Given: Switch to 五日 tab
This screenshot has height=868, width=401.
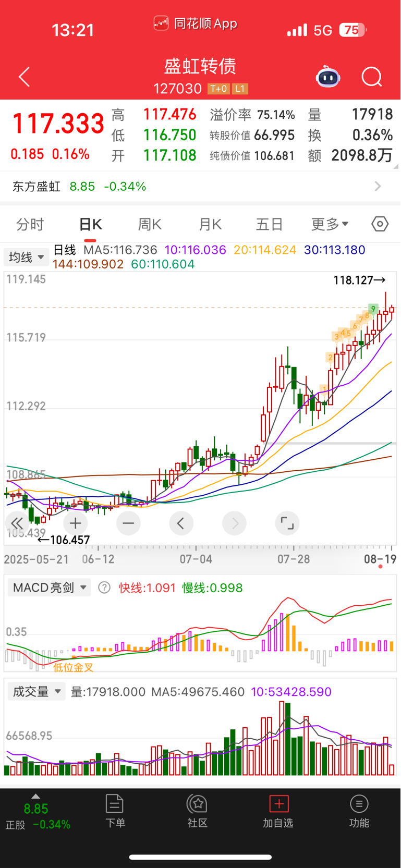Looking at the screenshot, I should tap(269, 224).
